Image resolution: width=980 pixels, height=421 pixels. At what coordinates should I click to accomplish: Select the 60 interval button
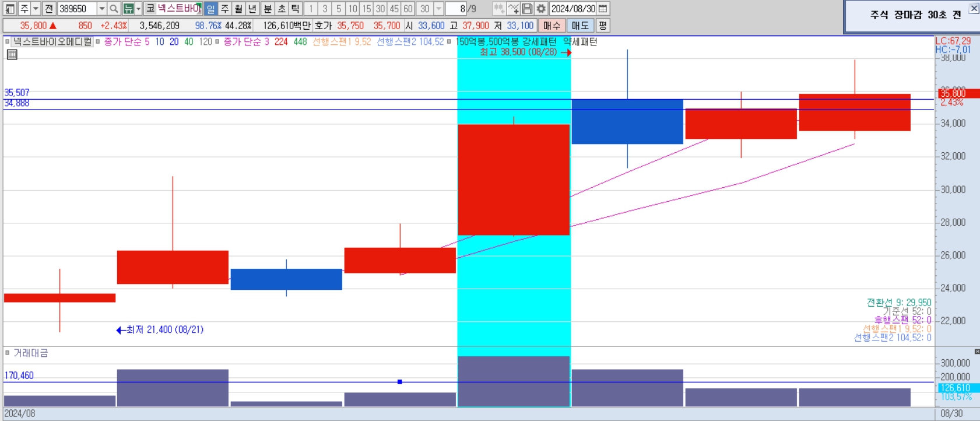pos(409,9)
